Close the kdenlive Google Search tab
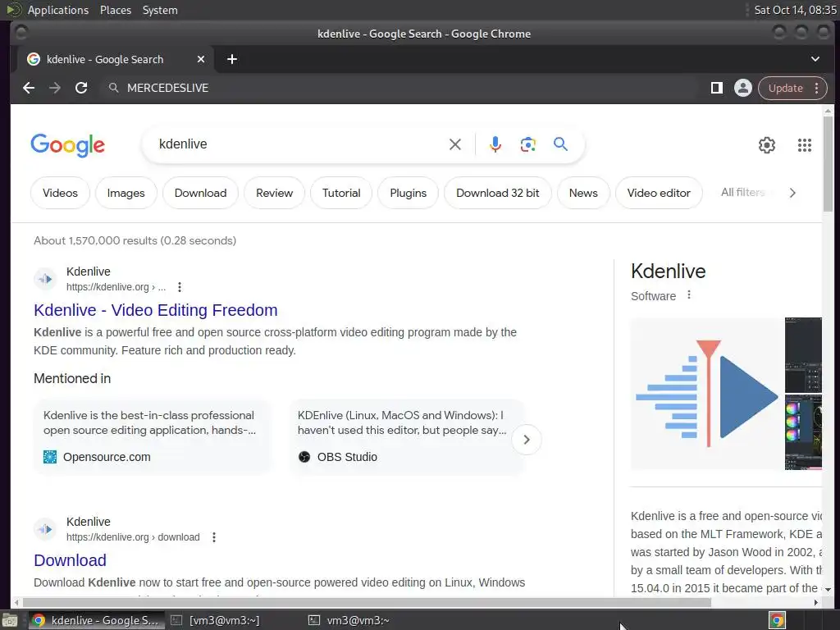Viewport: 840px width, 630px height. (x=201, y=59)
